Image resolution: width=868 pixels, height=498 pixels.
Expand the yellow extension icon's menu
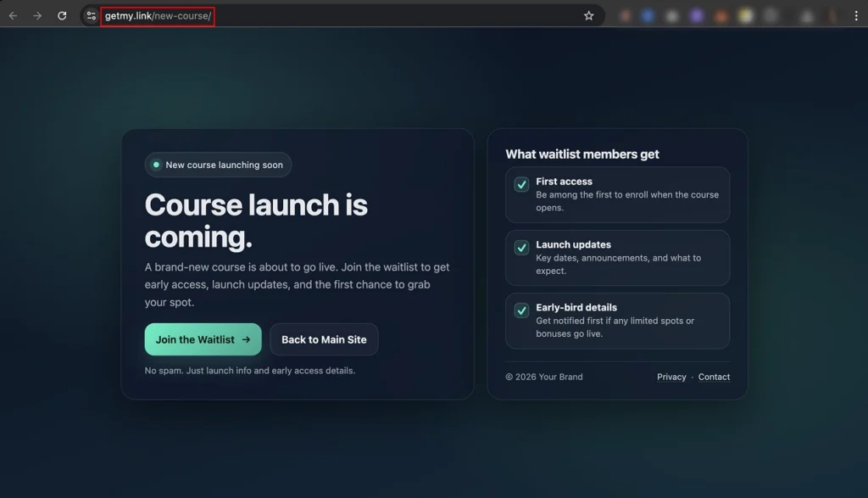pyautogui.click(x=743, y=14)
